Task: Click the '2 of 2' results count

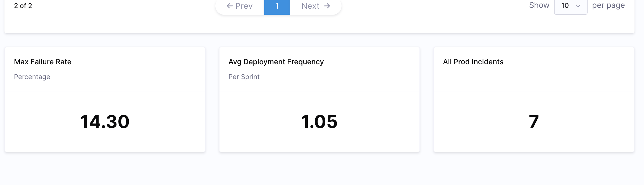Action: point(23,6)
